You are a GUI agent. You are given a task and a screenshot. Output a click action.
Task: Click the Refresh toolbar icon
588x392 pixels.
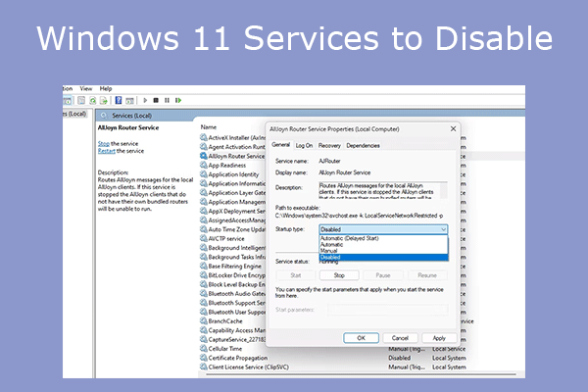tap(93, 101)
